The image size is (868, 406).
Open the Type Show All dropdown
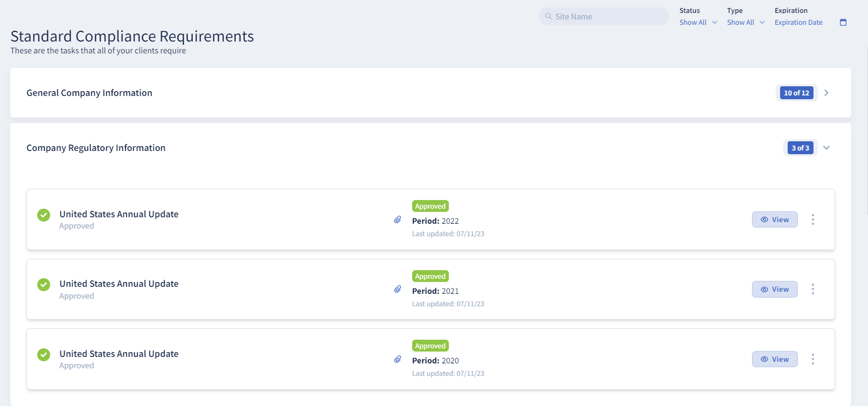(746, 22)
